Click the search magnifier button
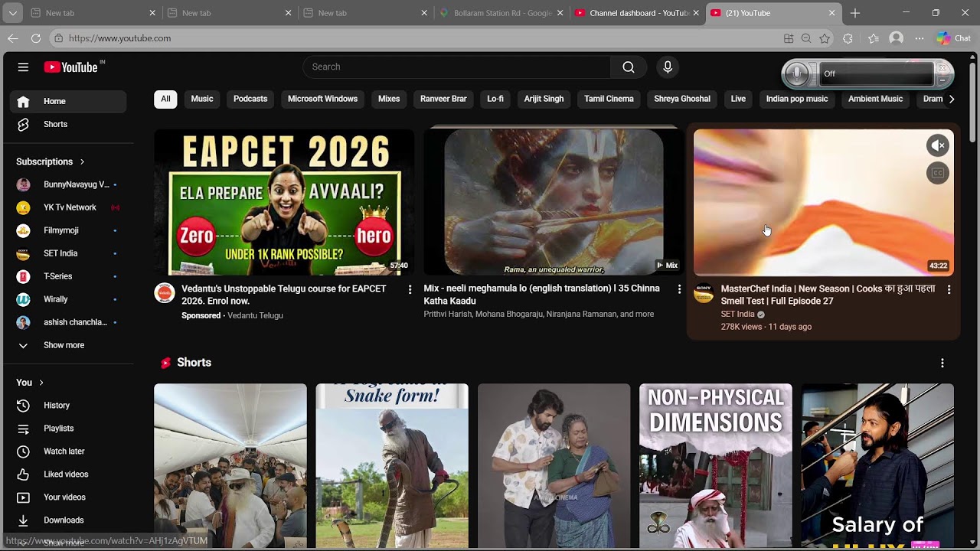The image size is (980, 551). coord(629,67)
